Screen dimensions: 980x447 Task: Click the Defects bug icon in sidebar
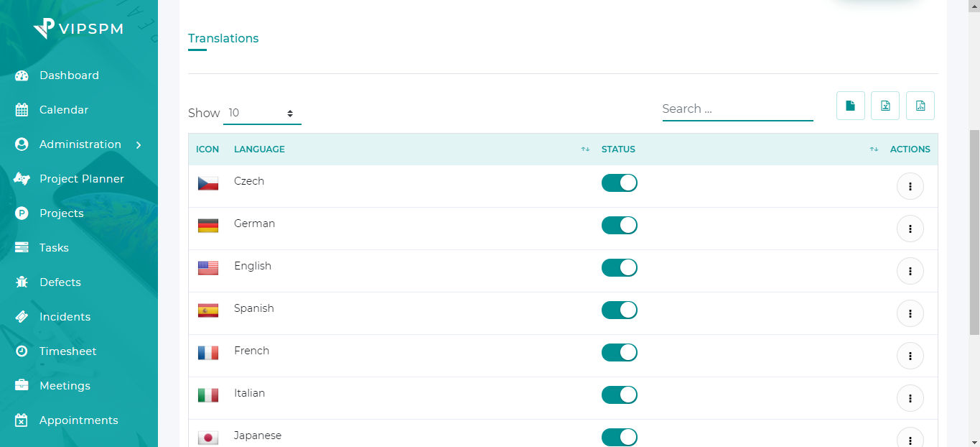(x=22, y=282)
